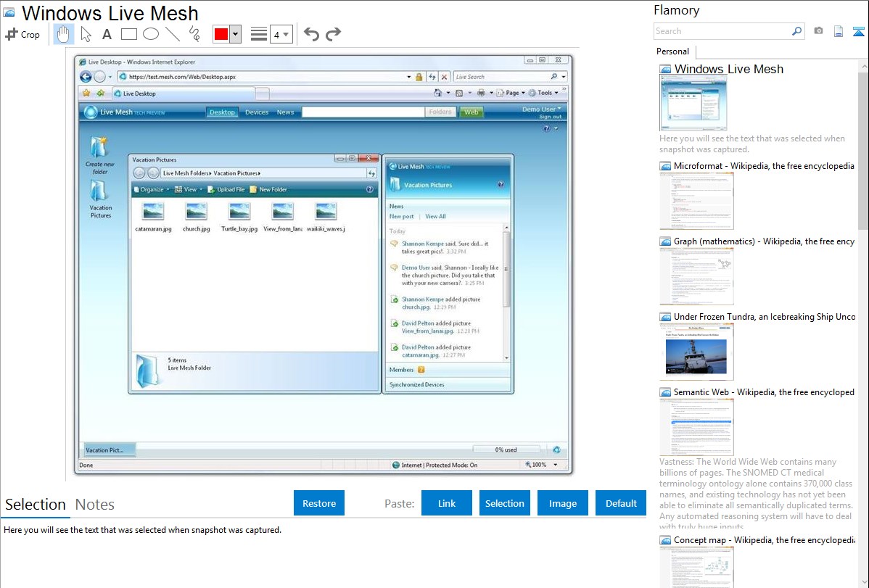
Task: Click the Paste Image button
Action: click(x=562, y=503)
